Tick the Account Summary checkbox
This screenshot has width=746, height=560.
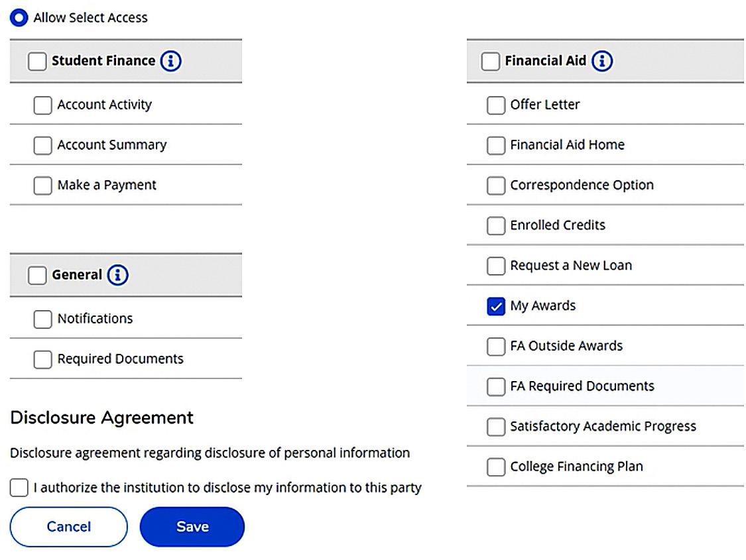42,145
